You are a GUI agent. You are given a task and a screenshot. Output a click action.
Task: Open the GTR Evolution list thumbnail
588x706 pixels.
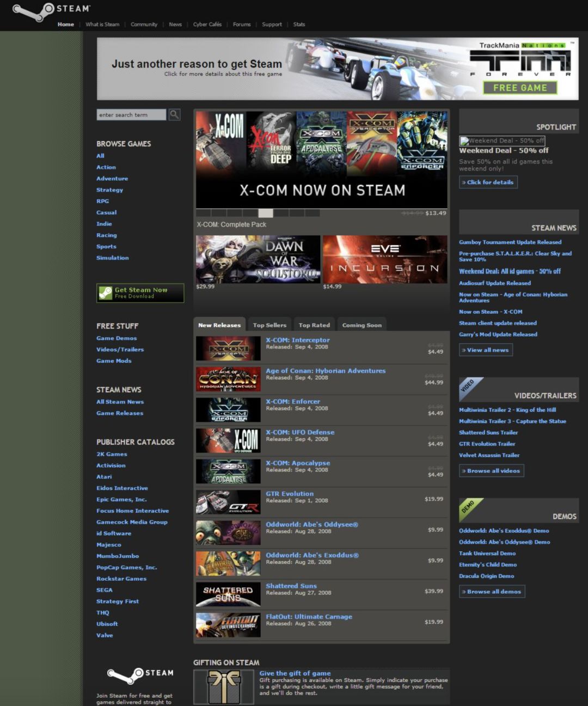point(228,502)
